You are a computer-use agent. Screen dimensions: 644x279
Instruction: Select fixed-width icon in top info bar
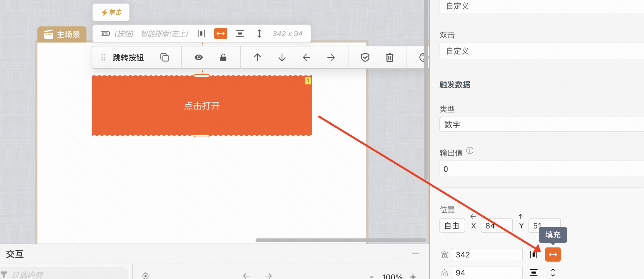[x=201, y=34]
